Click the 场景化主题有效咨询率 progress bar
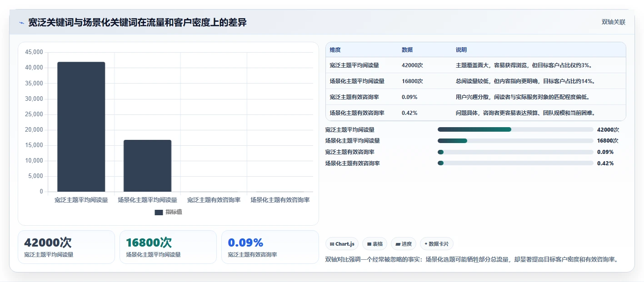 tap(515, 163)
